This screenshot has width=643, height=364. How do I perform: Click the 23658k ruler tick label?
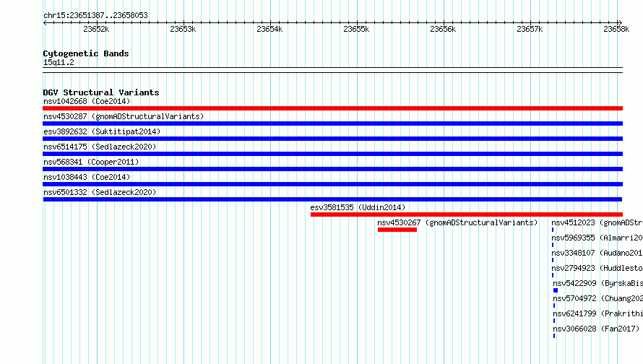[616, 29]
